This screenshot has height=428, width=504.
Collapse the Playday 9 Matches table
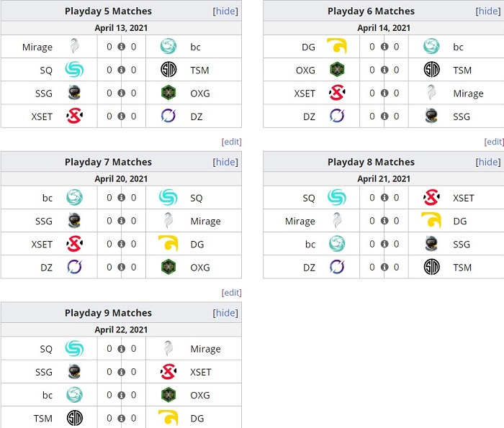click(225, 313)
